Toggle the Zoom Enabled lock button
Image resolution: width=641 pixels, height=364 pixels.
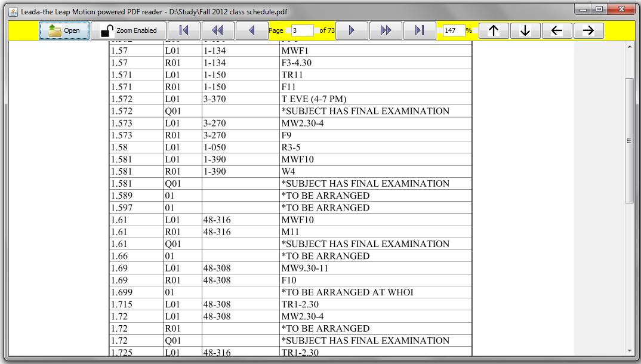coord(129,30)
